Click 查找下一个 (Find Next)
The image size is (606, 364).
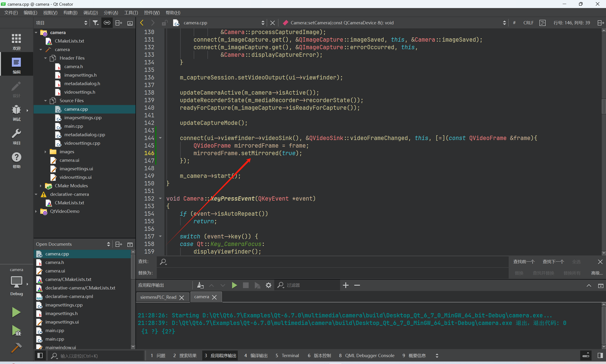(x=553, y=262)
